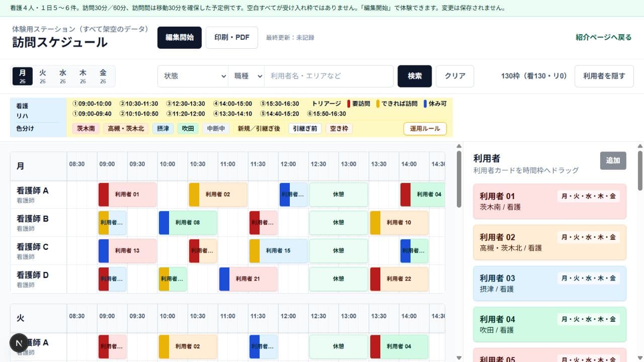Click the 看護師 B row label
The height and width of the screenshot is (362, 644).
(x=39, y=223)
